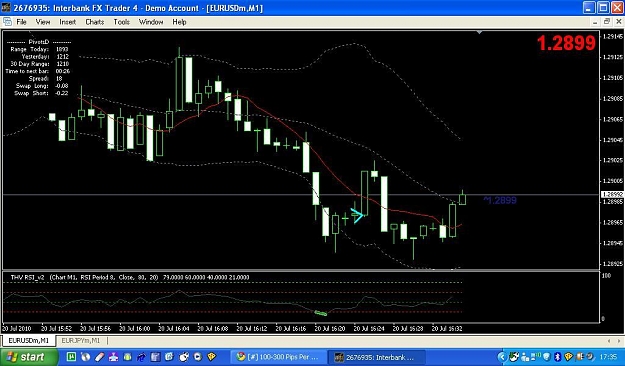Launch the eraser app in quick launch
The image size is (625, 366).
(x=100, y=356)
